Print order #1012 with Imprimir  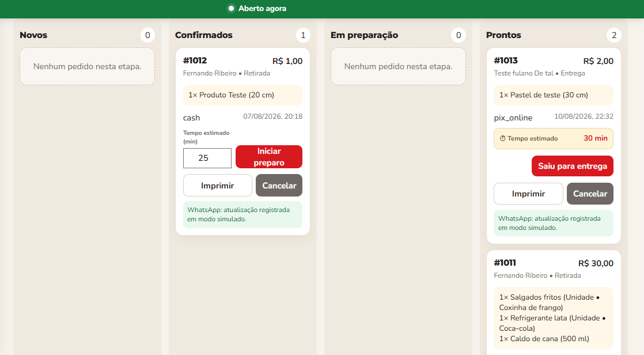coord(218,186)
